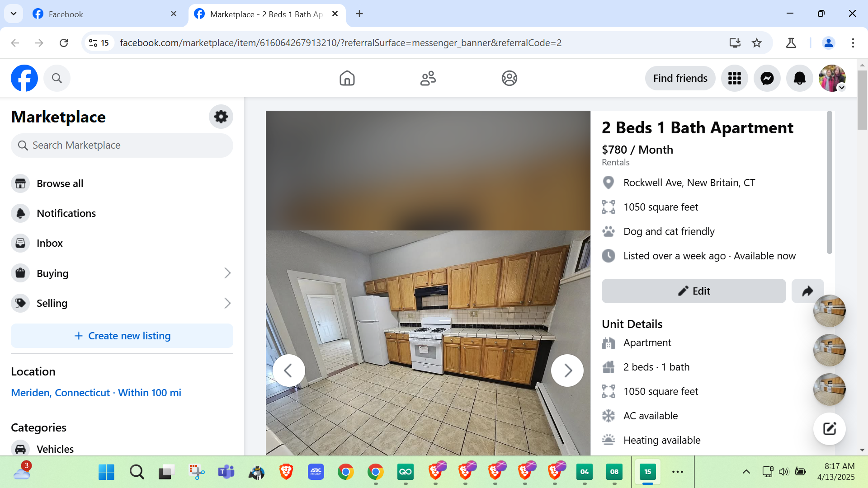
Task: Click Create new listing button
Action: pyautogui.click(x=122, y=336)
